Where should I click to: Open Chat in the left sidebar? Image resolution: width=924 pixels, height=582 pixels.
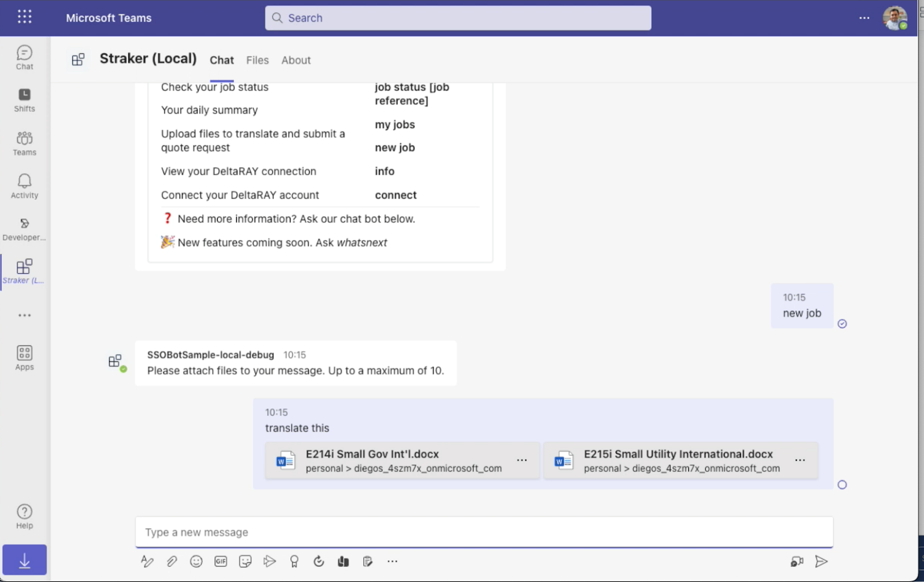(x=24, y=58)
